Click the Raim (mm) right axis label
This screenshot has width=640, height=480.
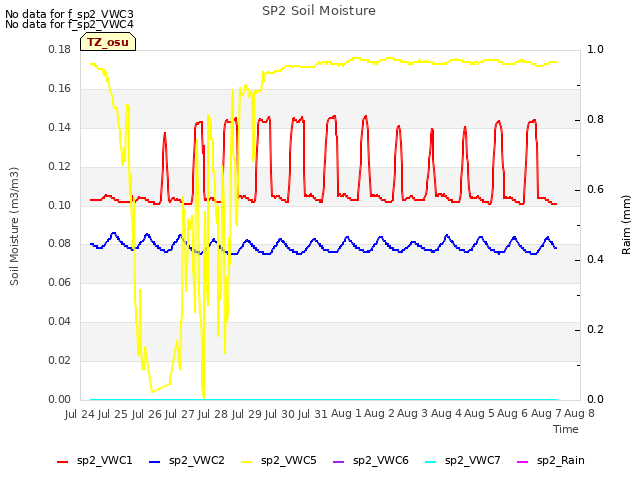(626, 225)
